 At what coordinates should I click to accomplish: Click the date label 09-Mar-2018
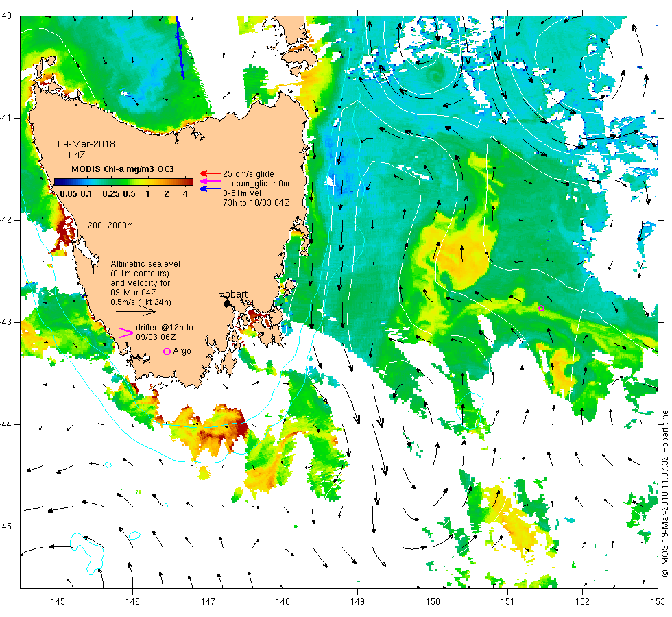coord(86,144)
